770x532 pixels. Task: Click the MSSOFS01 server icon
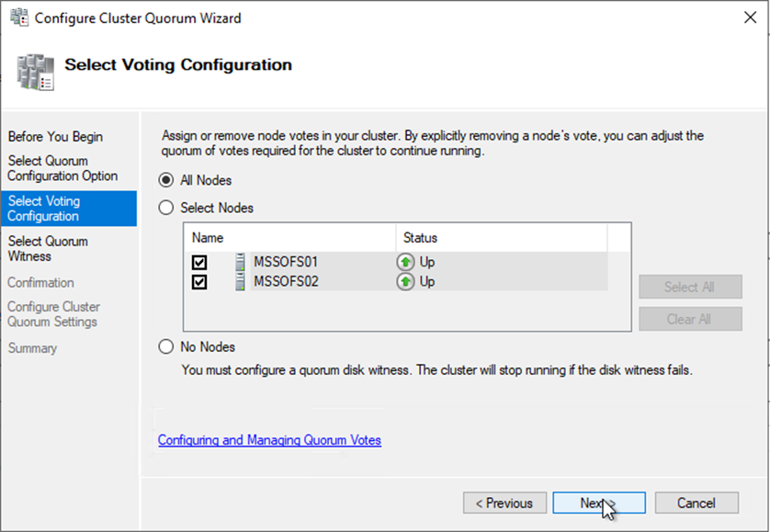point(240,262)
